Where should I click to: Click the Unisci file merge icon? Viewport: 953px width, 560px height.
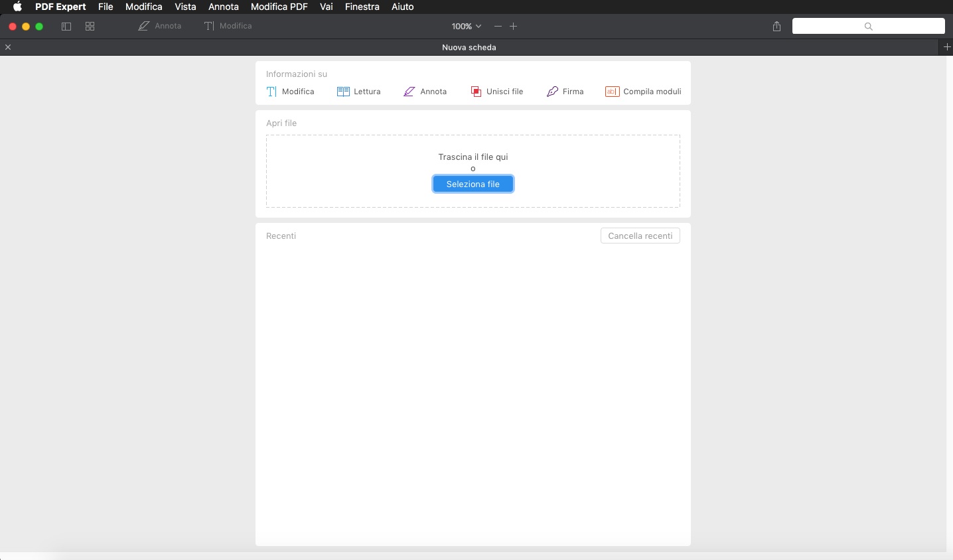click(476, 92)
